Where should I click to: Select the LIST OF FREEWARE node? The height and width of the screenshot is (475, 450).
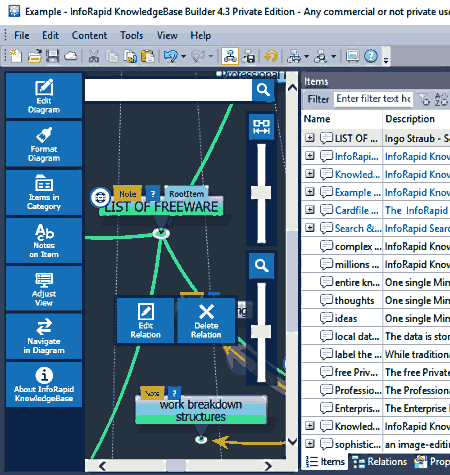point(161,207)
